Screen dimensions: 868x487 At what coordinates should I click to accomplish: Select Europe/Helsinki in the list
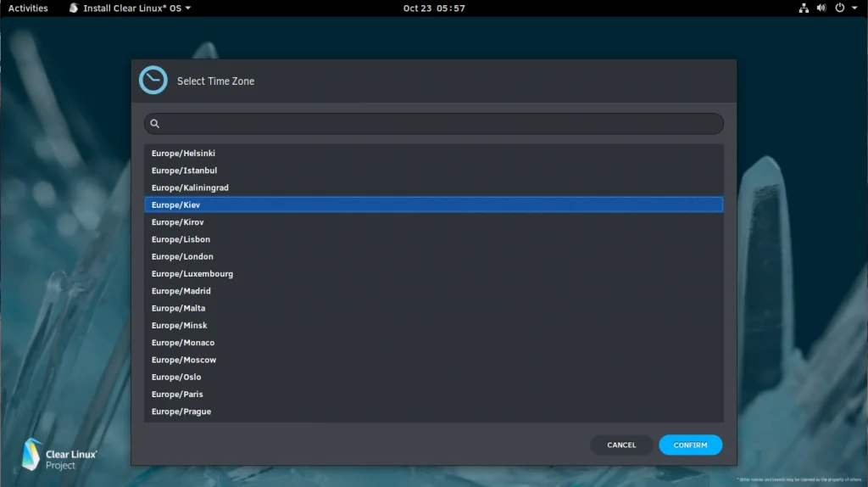click(434, 153)
